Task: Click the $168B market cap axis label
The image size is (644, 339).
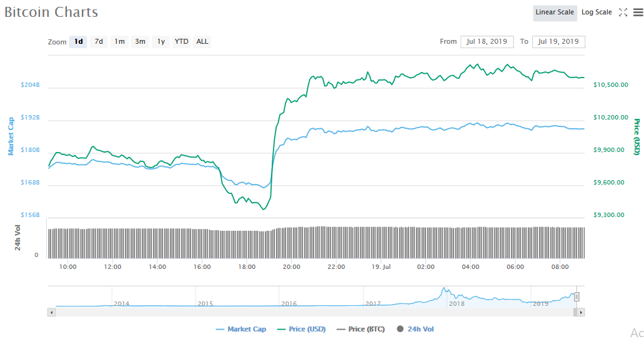Action: [x=31, y=182]
